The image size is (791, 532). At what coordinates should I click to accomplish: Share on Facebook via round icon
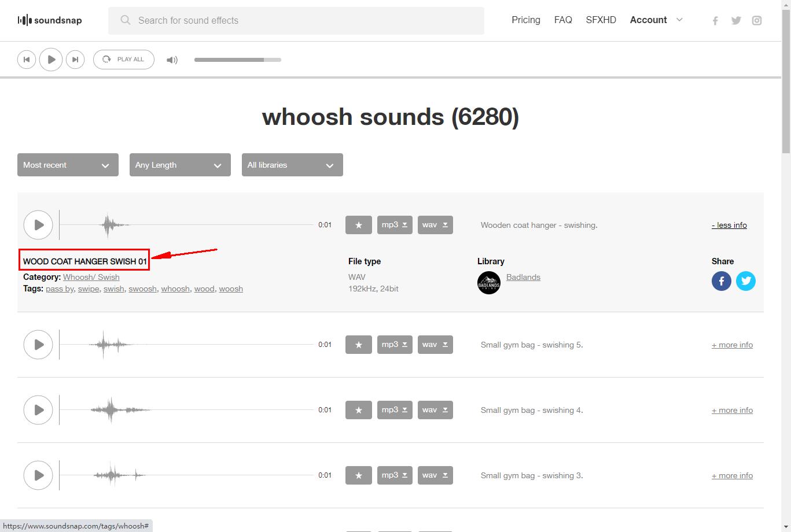pyautogui.click(x=721, y=281)
